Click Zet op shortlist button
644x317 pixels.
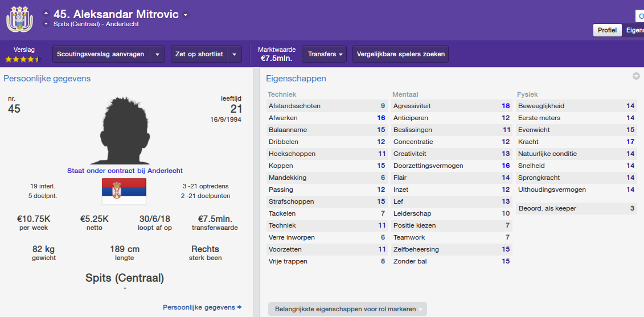point(198,55)
